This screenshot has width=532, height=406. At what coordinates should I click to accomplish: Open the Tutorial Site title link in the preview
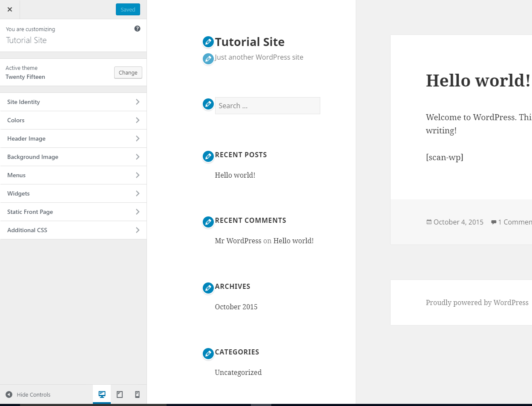click(250, 42)
